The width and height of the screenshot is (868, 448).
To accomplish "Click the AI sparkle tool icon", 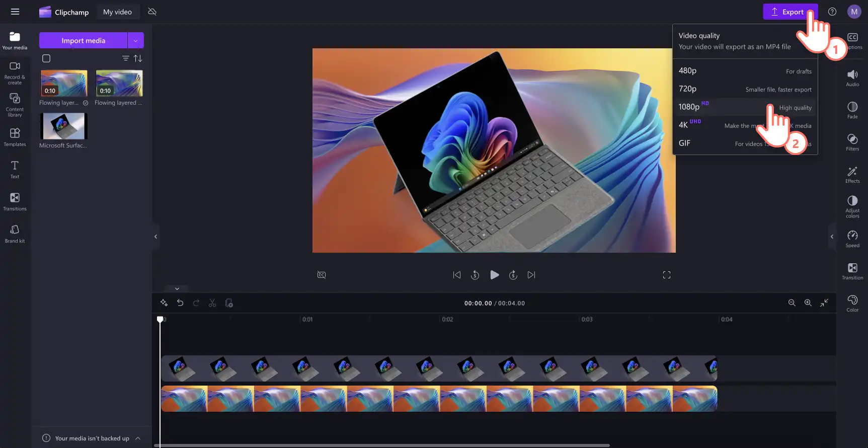I will tap(164, 303).
